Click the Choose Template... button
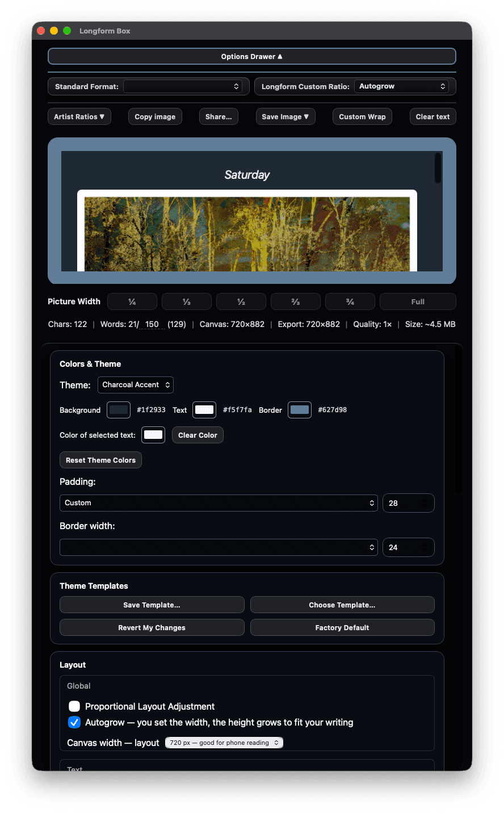The width and height of the screenshot is (504, 813). pos(342,605)
